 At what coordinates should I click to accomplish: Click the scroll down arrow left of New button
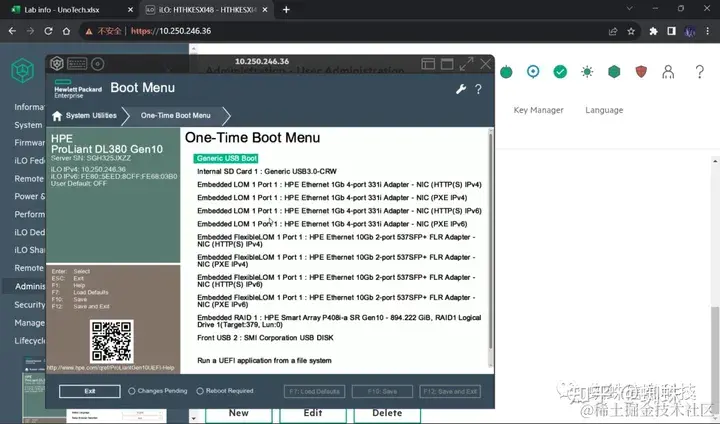click(x=193, y=418)
